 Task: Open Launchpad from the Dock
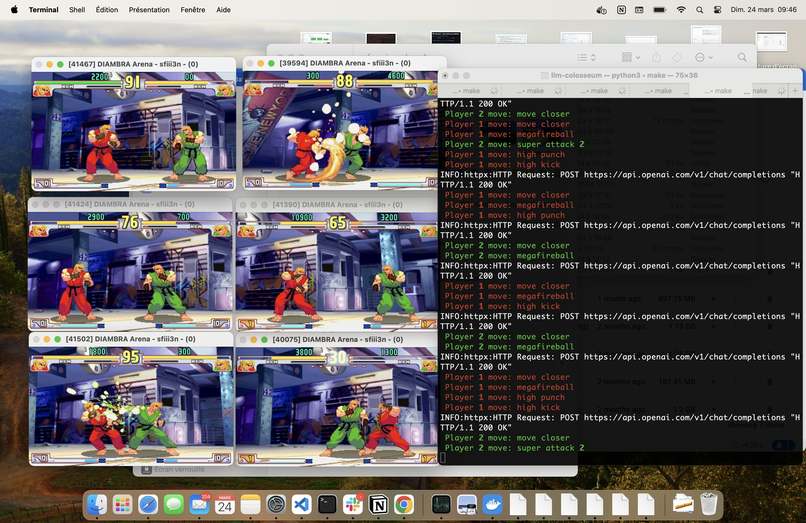[122, 504]
